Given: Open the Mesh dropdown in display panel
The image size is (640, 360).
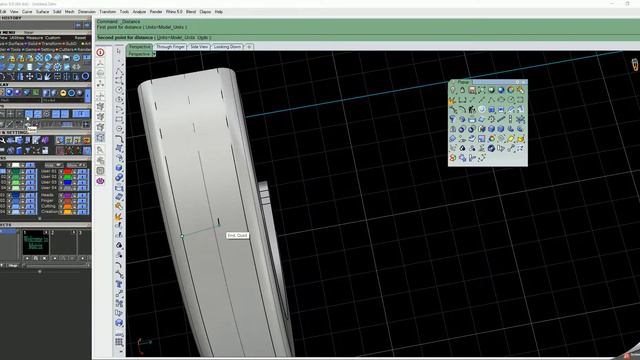Looking at the screenshot, I should click(x=20, y=100).
